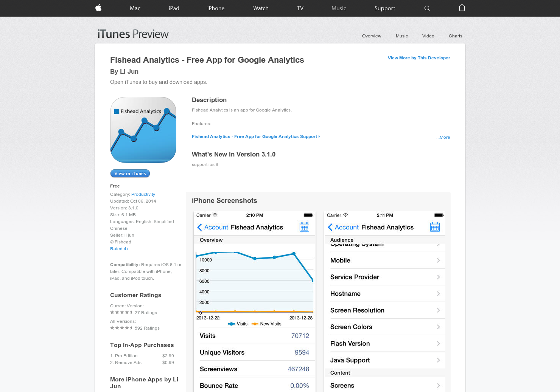Screen dimensions: 560x392
Task: Open the Productivity category link
Action: (143, 194)
